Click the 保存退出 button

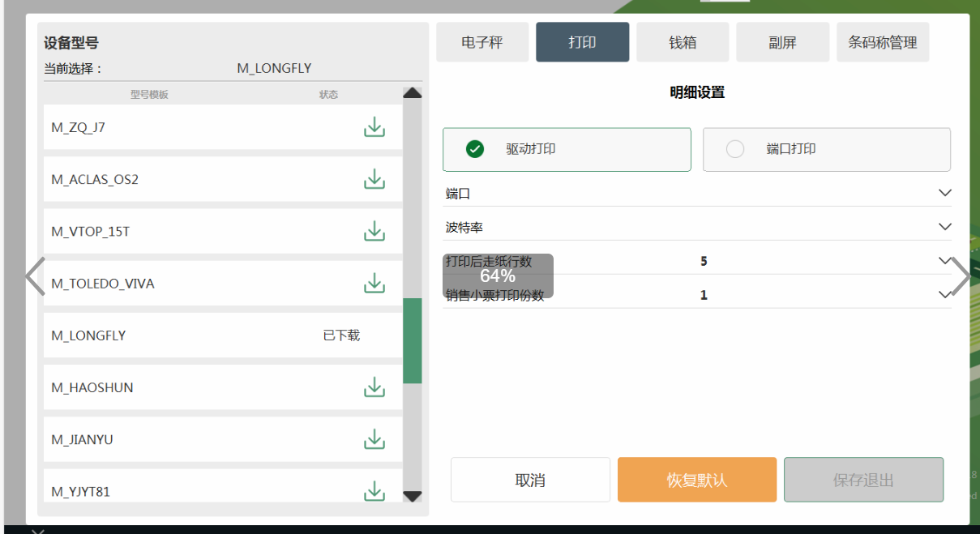click(863, 480)
